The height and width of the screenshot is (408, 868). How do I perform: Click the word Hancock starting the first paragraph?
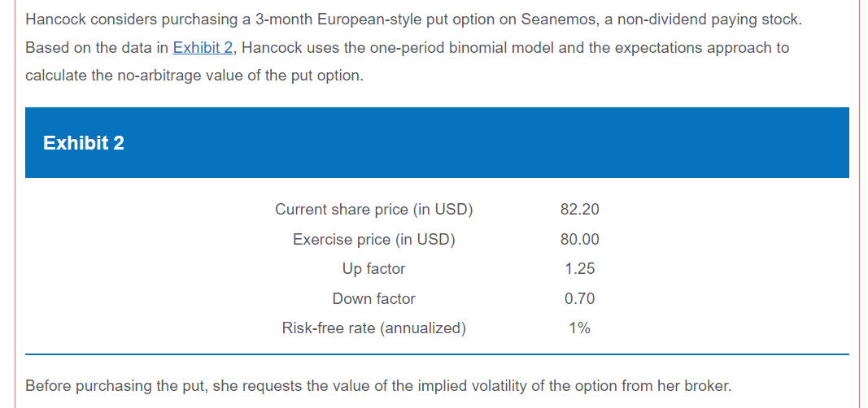[x=54, y=19]
